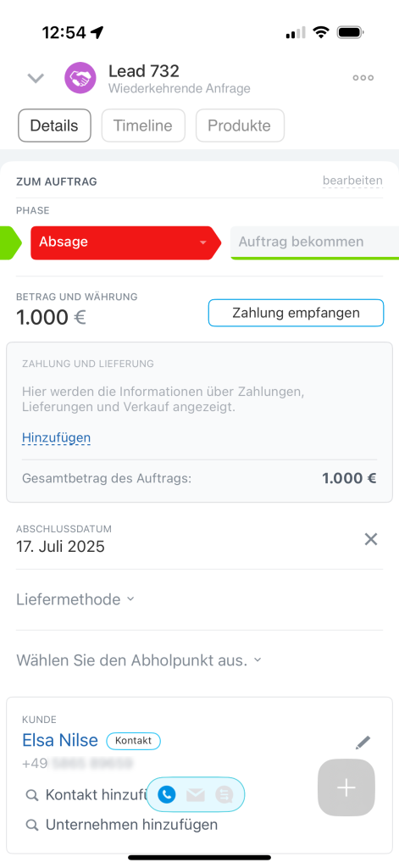Tap the email envelope icon
The height and width of the screenshot is (868, 399).
pyautogui.click(x=196, y=795)
